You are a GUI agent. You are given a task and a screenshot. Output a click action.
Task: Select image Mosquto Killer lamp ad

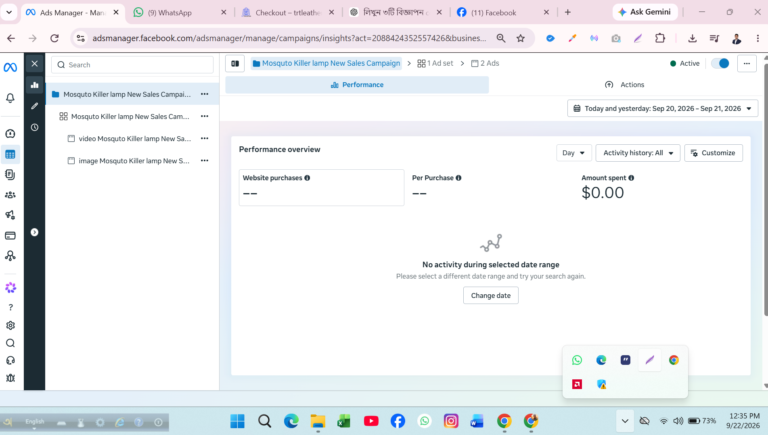132,161
